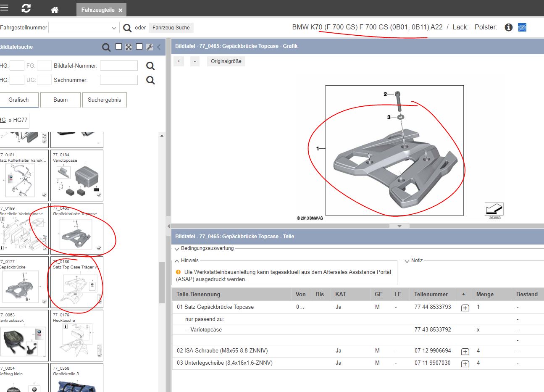Go to the home page icon
Viewport: 544px width, 392px height.
(x=54, y=10)
